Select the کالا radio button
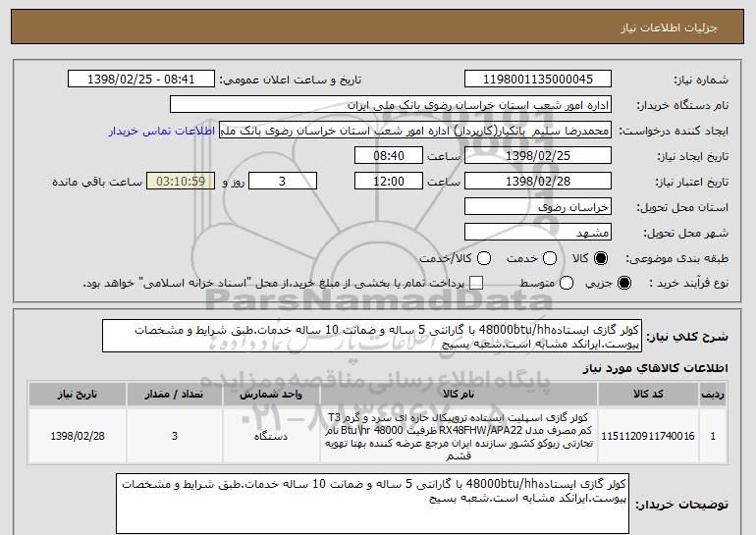The image size is (756, 535). [x=601, y=258]
